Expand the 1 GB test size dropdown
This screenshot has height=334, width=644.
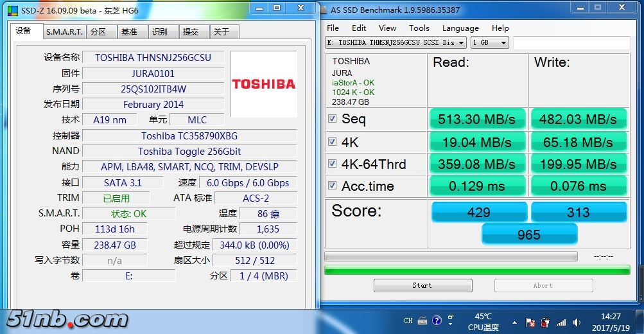tap(490, 42)
